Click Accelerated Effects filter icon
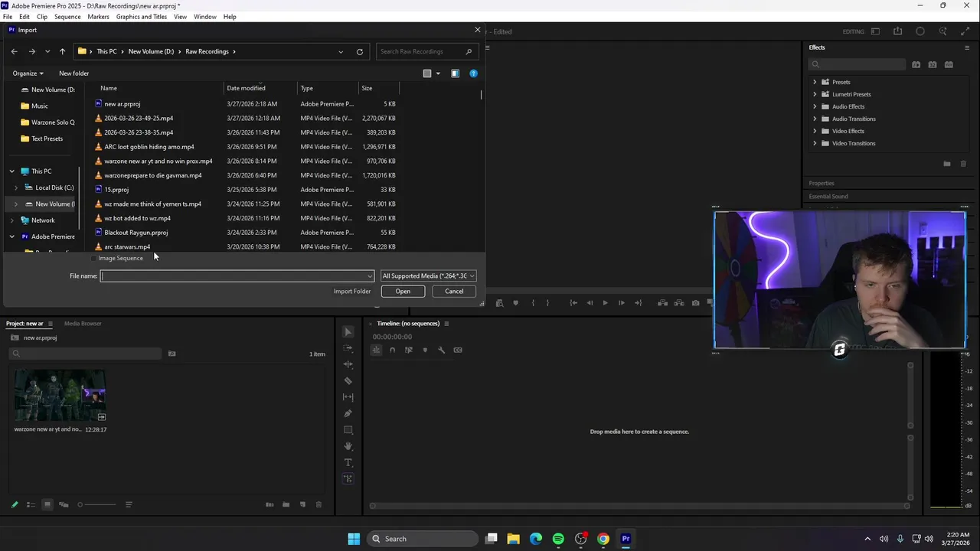 click(916, 65)
